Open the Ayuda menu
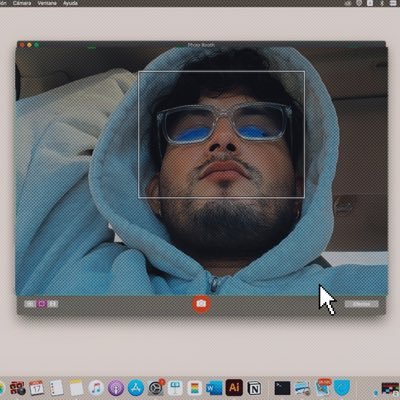This screenshot has width=400, height=400. (x=70, y=3)
